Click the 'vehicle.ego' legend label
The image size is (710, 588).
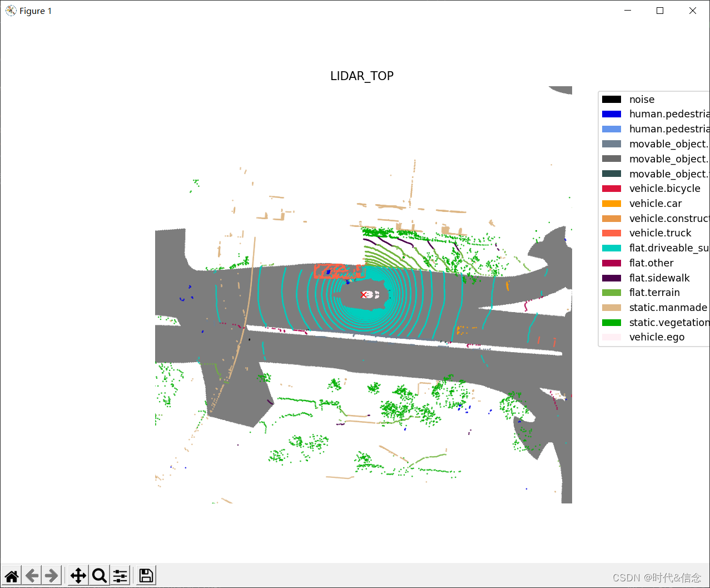[657, 337]
